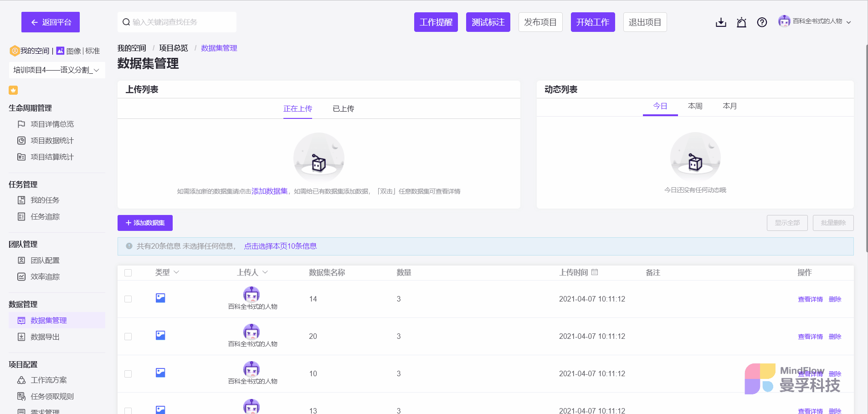Click the image type icon near 图像
This screenshot has width=868, height=414.
coord(60,51)
